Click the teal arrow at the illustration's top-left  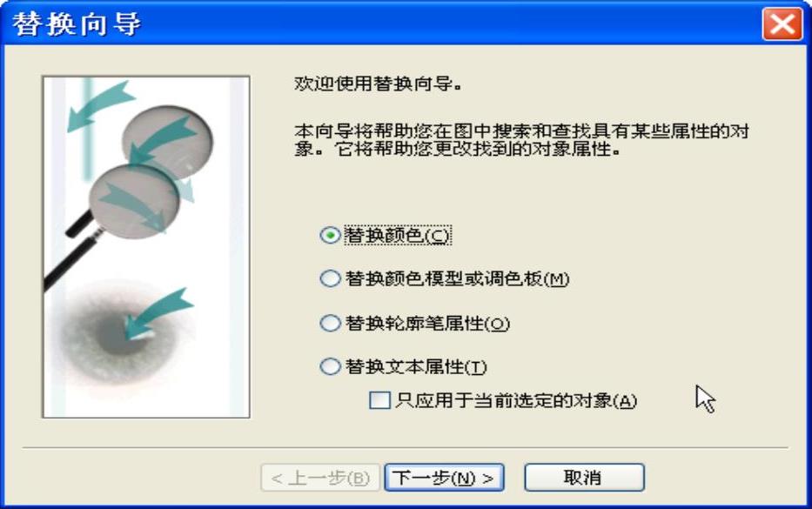pos(98,104)
